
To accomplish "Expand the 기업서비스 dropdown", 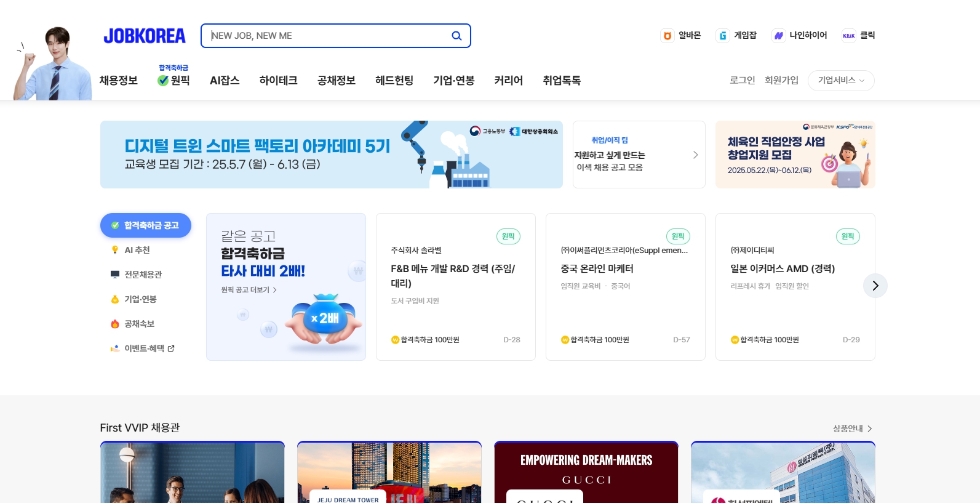I will [841, 81].
